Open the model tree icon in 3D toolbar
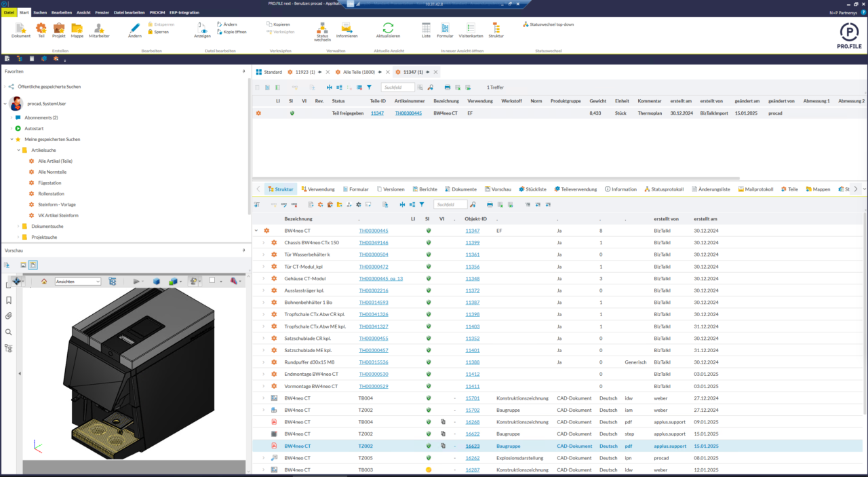This screenshot has height=477, width=868. point(113,281)
